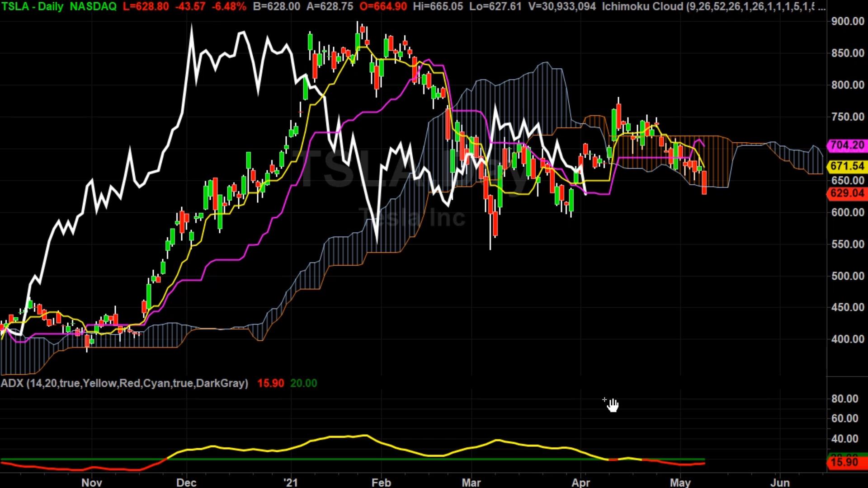Click the 80.00 ADX axis label
This screenshot has width=868, height=488.
pyautogui.click(x=844, y=399)
